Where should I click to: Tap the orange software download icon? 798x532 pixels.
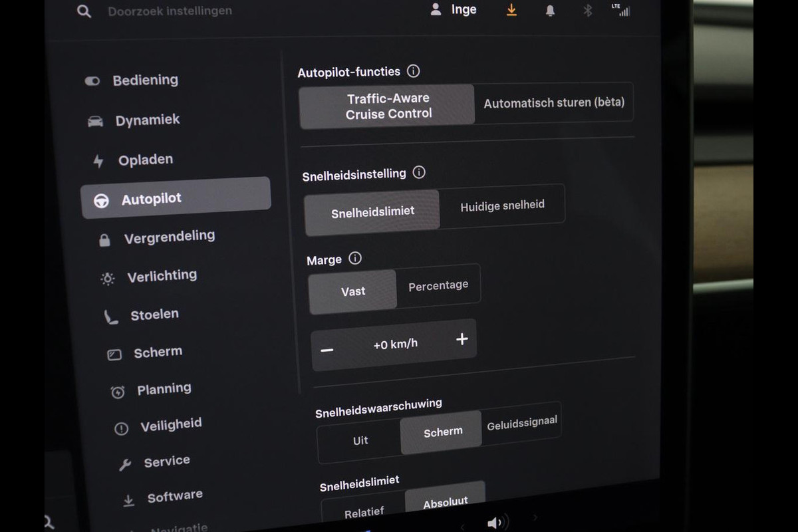[511, 10]
